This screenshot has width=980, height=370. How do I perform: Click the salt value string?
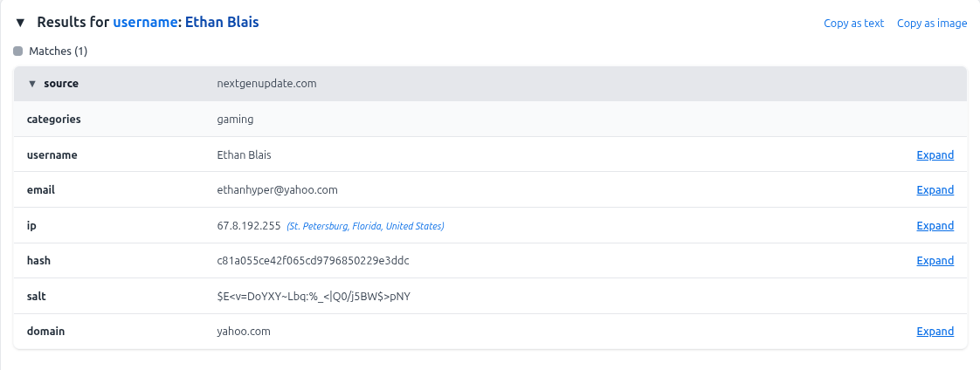314,297
